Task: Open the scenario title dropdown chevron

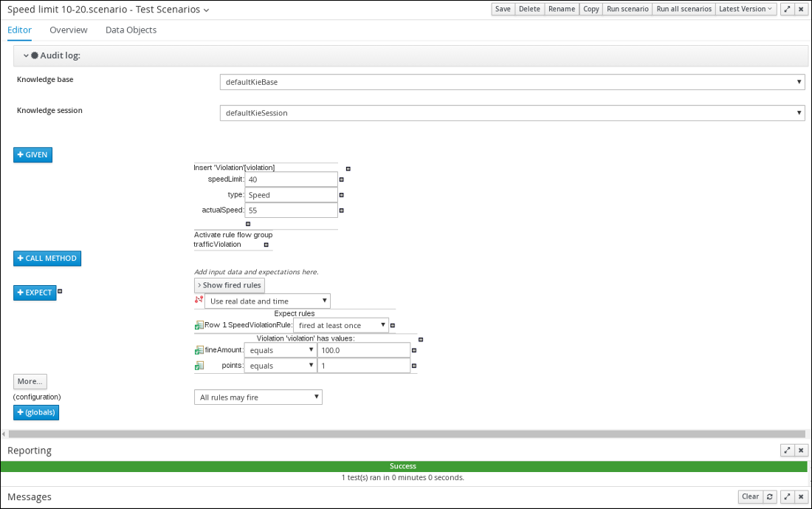Action: (207, 10)
